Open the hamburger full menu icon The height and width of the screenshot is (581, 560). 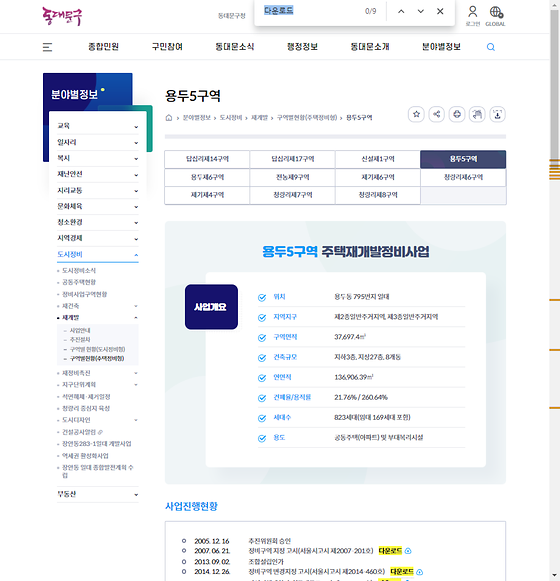(47, 47)
